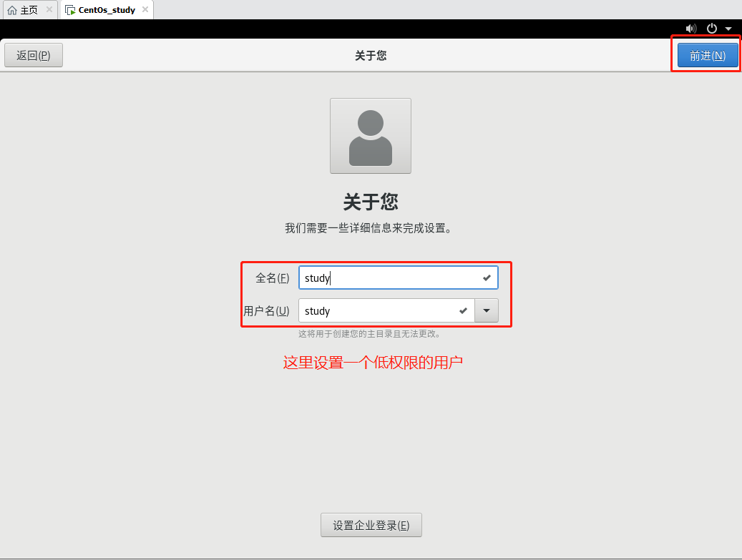Click the speaker icon next to the power button

pyautogui.click(x=690, y=29)
